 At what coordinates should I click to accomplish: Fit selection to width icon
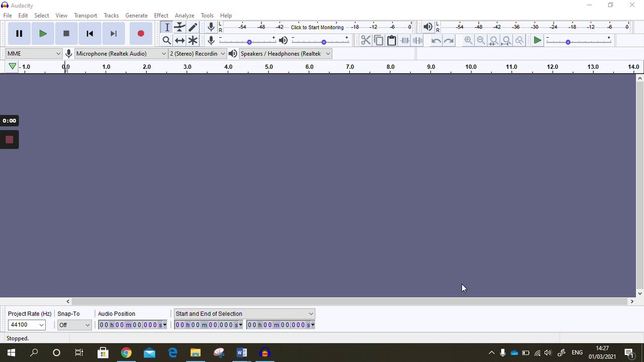coord(494,40)
